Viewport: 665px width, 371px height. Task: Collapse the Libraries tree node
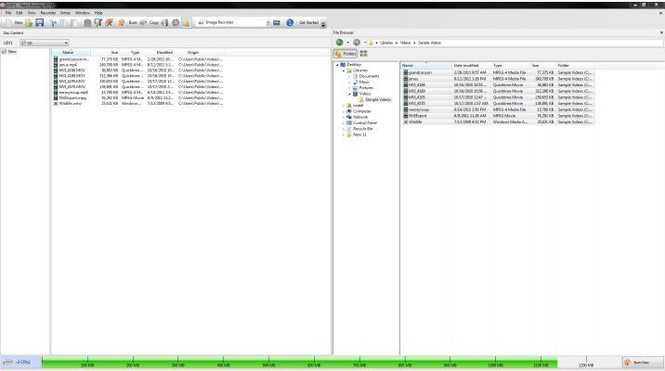coord(344,70)
